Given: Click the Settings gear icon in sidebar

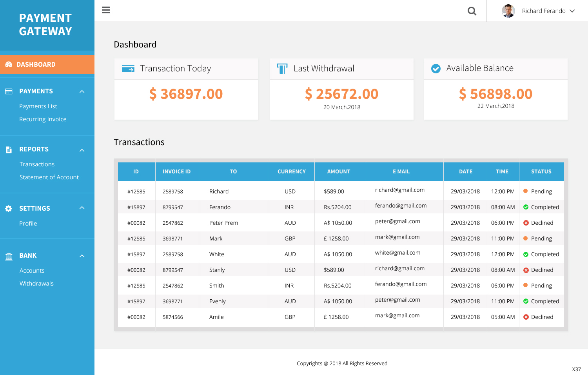Looking at the screenshot, I should coord(9,209).
